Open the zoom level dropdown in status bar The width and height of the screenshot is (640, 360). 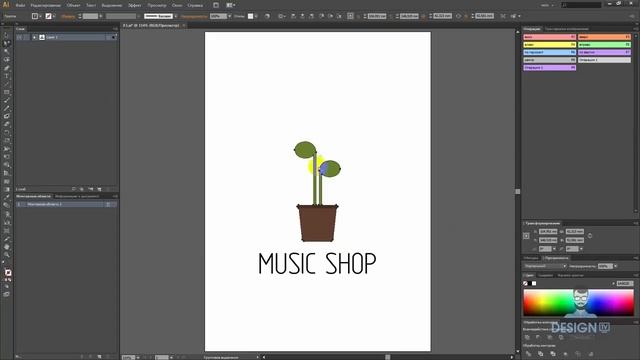(x=138, y=357)
